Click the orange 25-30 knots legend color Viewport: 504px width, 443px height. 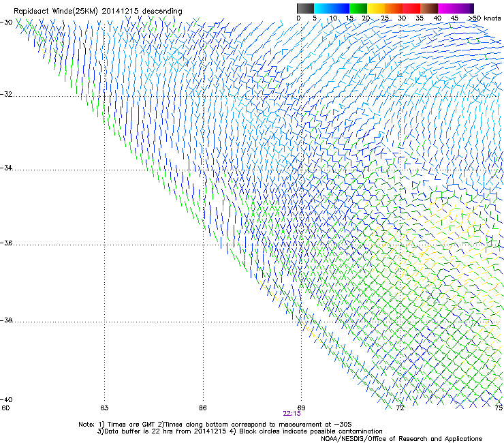pos(394,8)
